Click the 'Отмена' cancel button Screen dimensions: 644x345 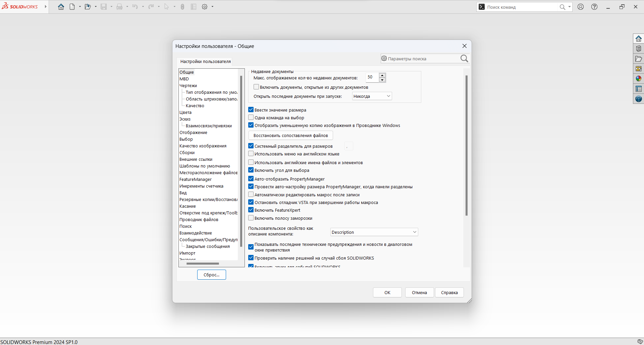(420, 292)
